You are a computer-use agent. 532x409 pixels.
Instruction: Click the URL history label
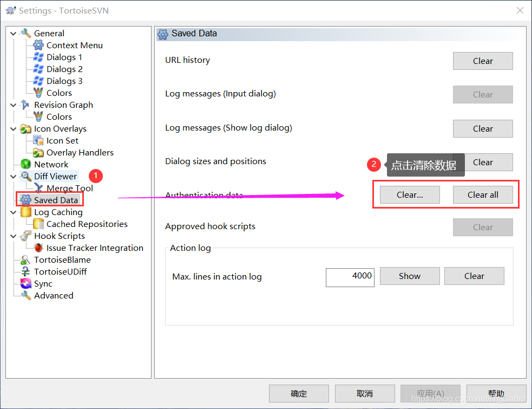click(187, 60)
